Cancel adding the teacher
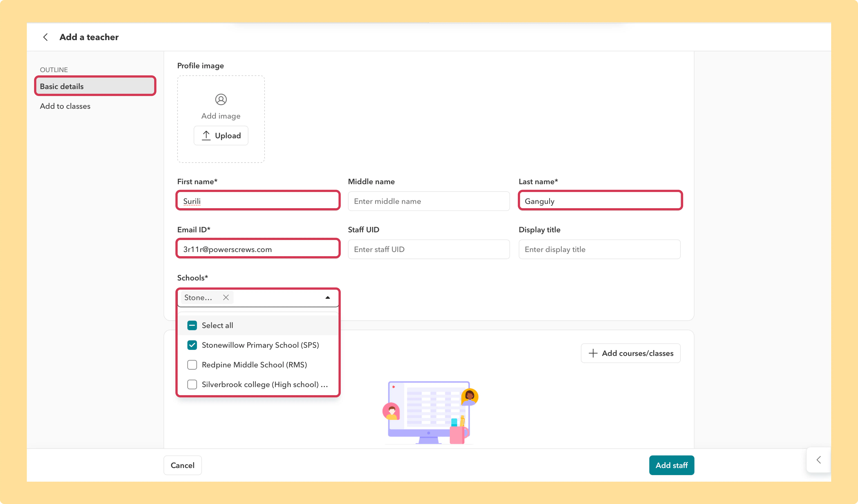 (x=183, y=465)
